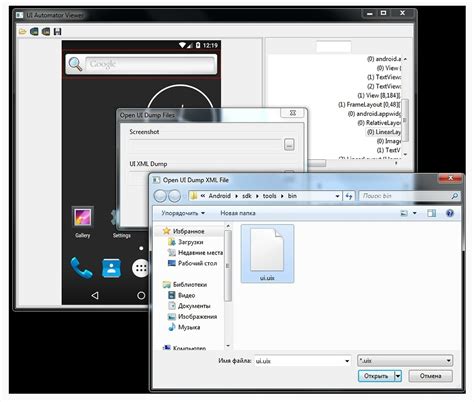Click the Forward arrow in the file dialog
Screen dimensions: 474x402
[174, 196]
